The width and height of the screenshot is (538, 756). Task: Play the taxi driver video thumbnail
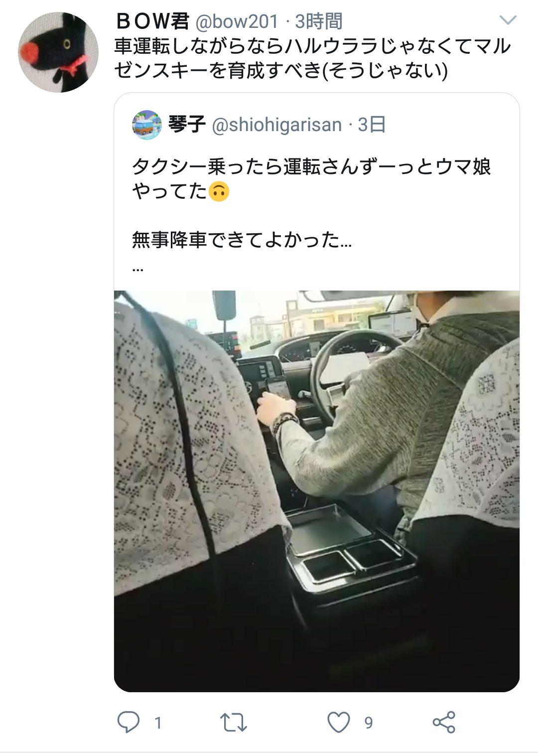317,491
